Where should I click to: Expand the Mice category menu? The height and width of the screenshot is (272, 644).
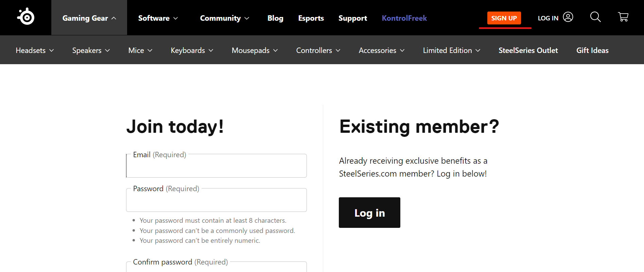140,50
